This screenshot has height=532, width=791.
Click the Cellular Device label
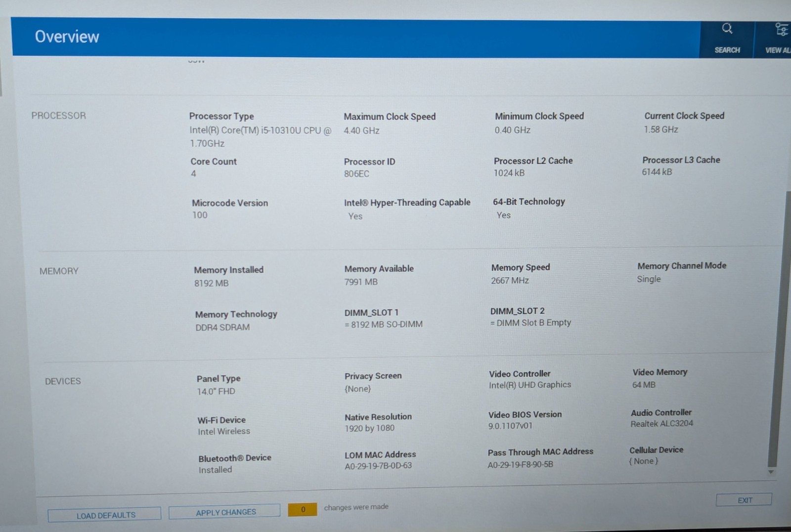point(656,450)
